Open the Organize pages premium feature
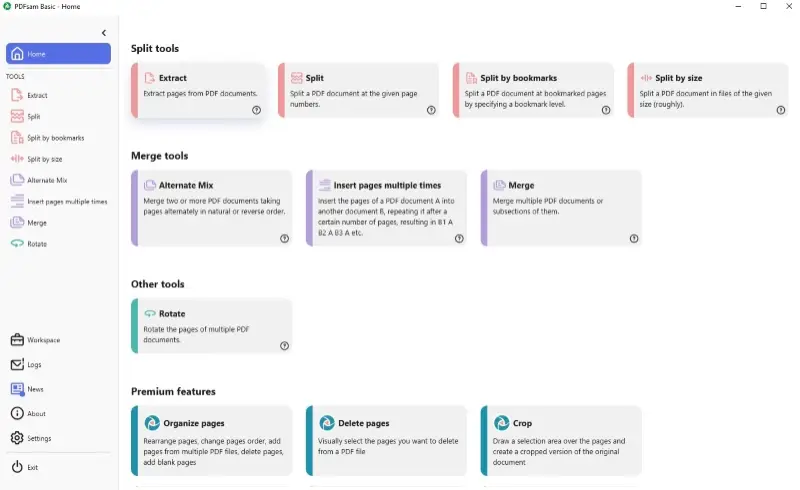 point(212,441)
